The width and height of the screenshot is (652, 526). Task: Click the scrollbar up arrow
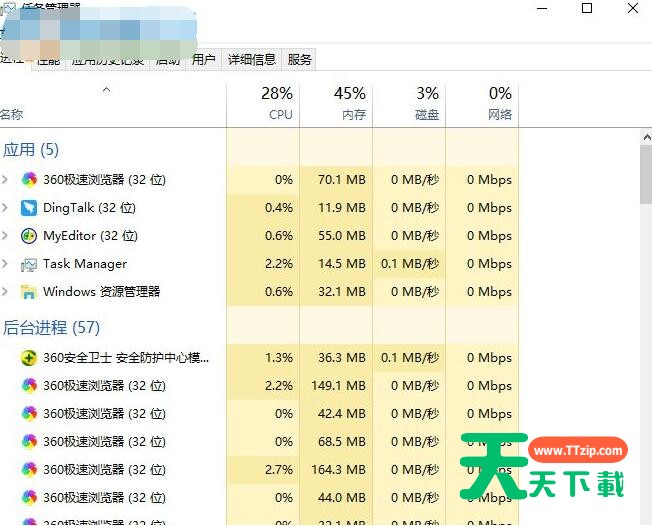click(647, 137)
